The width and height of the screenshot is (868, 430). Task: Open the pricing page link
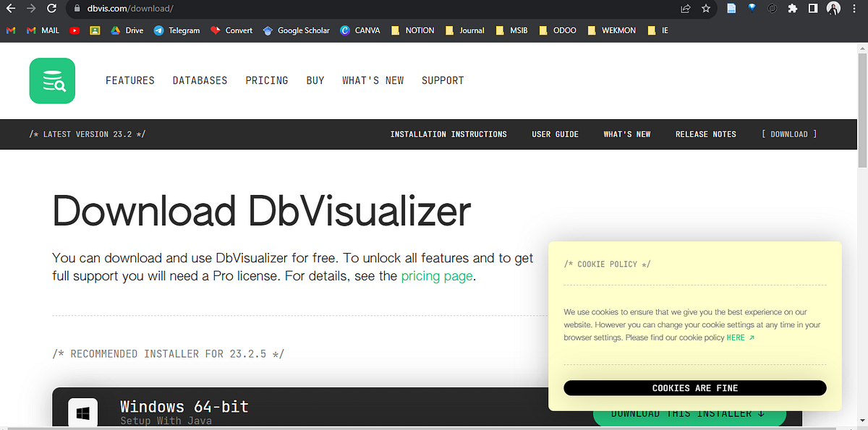(437, 276)
